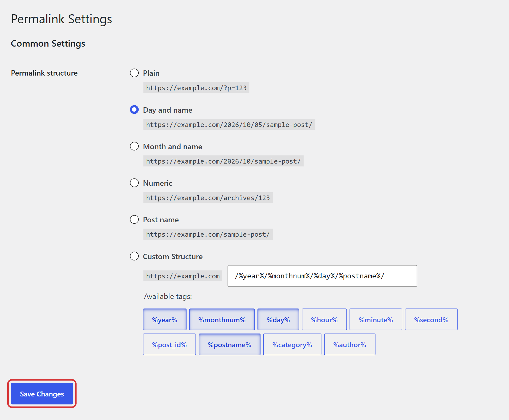
Task: Select the Day and name radio button
Action: click(134, 110)
